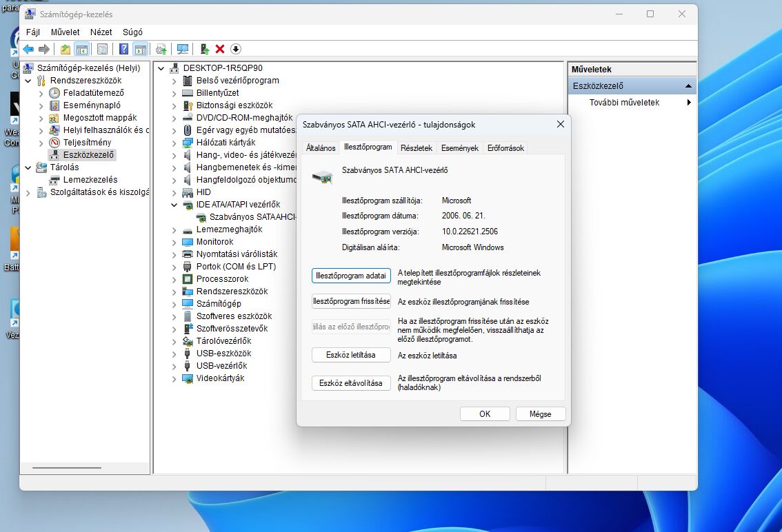Toggle Show/Hide Console Tree toolbar icon
Image resolution: width=782 pixels, height=532 pixels.
tap(82, 49)
